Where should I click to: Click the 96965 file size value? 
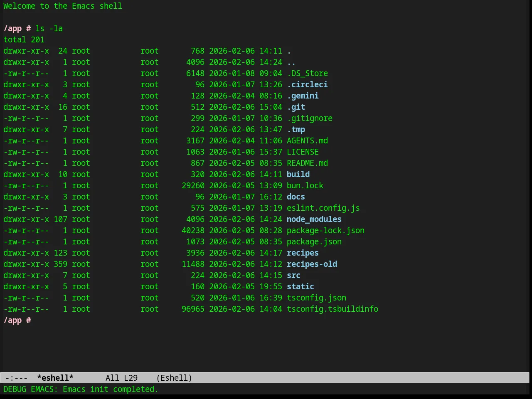pos(193,309)
